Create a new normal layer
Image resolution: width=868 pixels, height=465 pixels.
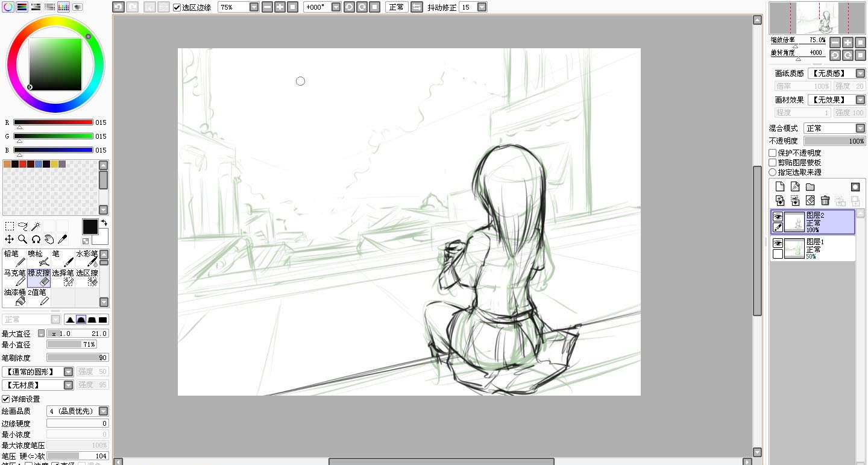point(780,187)
